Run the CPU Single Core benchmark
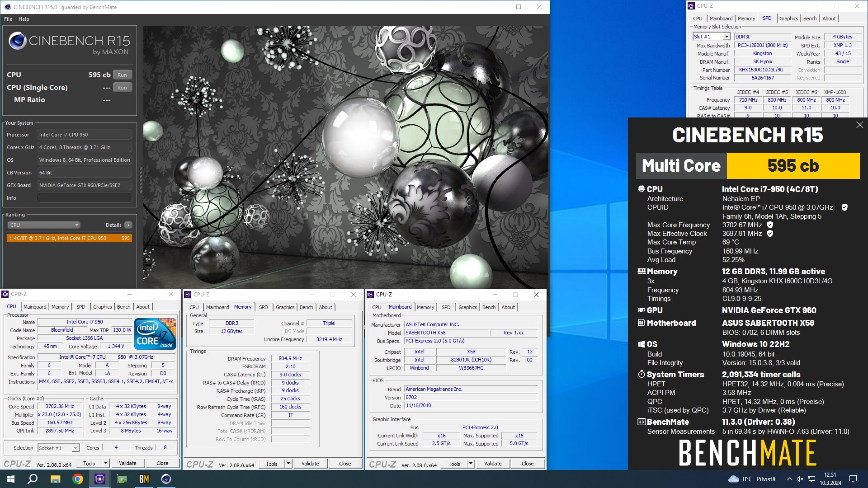This screenshot has width=868, height=488. tap(122, 88)
